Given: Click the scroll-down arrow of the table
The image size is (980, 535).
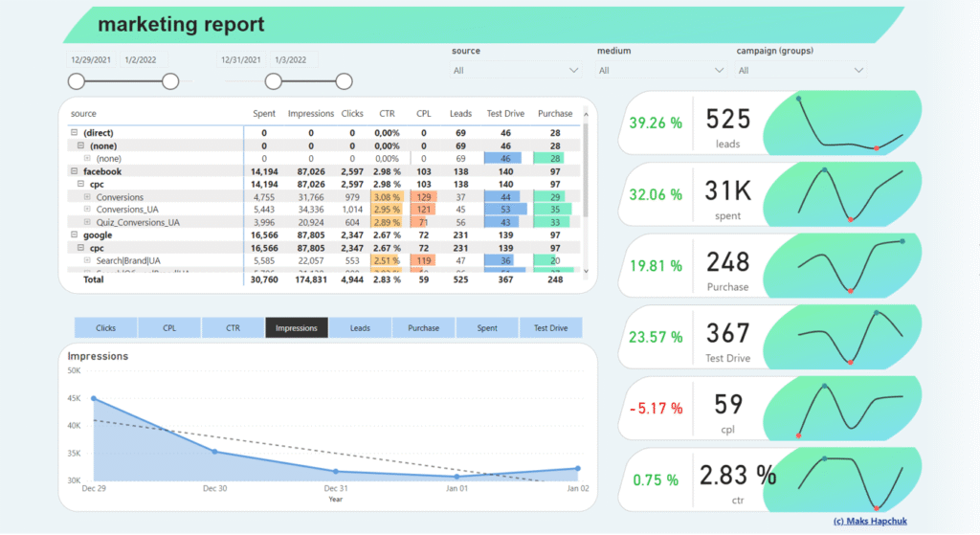Looking at the screenshot, I should [x=585, y=271].
